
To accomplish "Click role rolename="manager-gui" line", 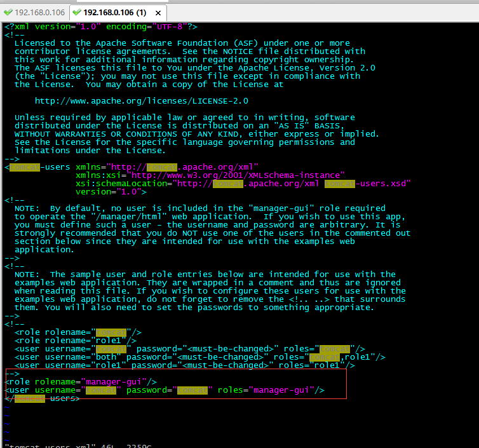I will [81, 382].
